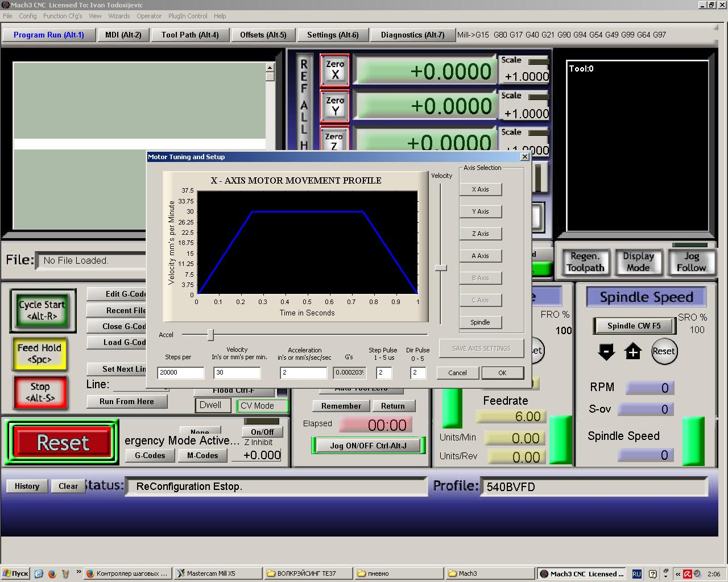Viewport: 728px width, 582px height.
Task: Click the Firefox quick launch icon
Action: pos(52,573)
